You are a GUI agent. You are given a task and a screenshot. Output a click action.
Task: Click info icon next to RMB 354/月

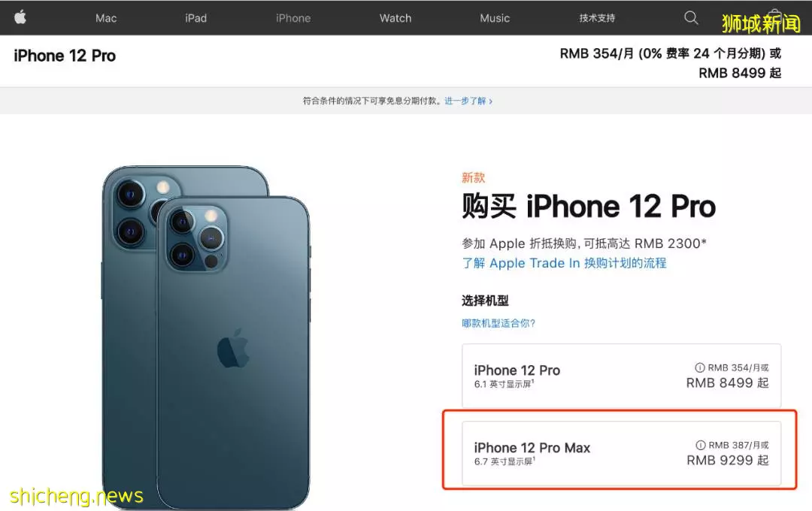click(700, 367)
